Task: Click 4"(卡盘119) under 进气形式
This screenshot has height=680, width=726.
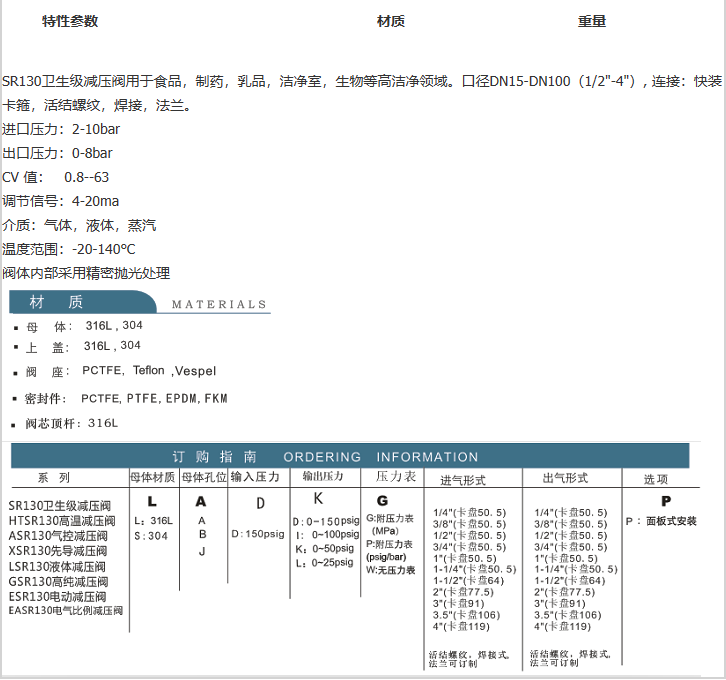Action: click(461, 627)
